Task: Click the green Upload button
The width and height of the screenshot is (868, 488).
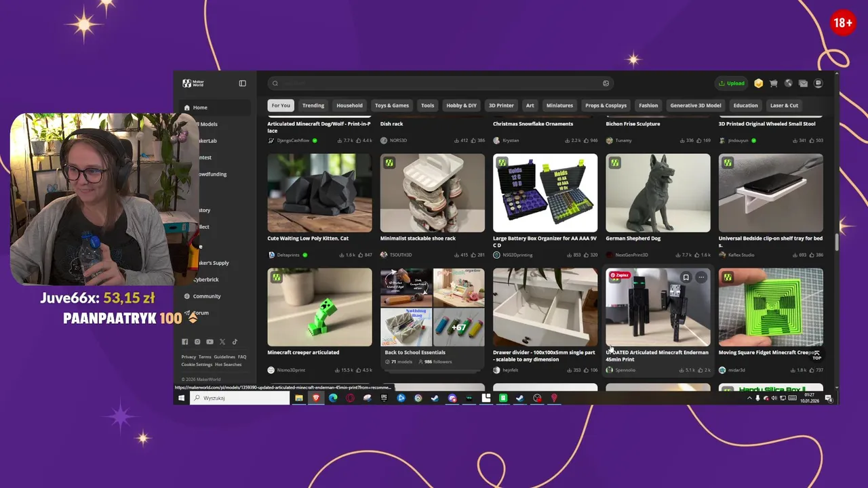Action: 732,83
